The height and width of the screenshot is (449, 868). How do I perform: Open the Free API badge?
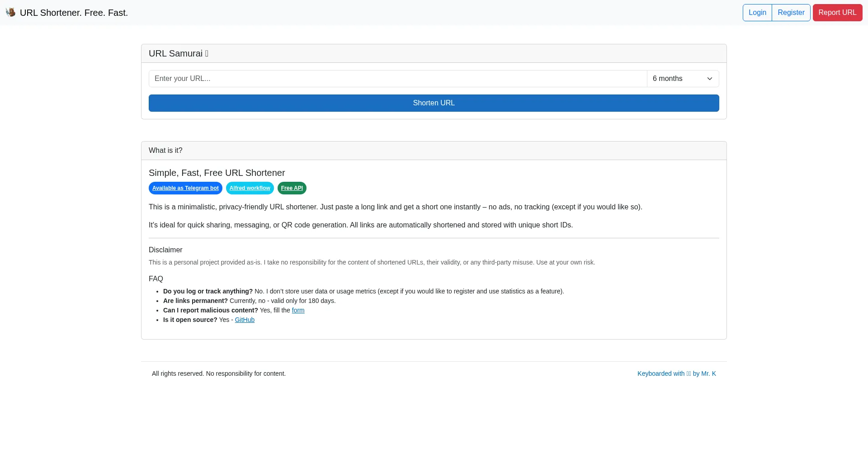(x=292, y=188)
